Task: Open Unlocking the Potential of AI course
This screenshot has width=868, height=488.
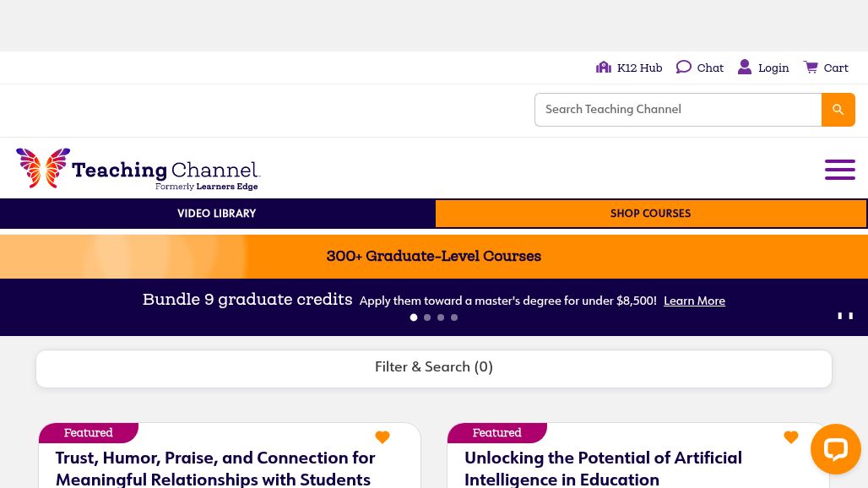Action: click(603, 468)
